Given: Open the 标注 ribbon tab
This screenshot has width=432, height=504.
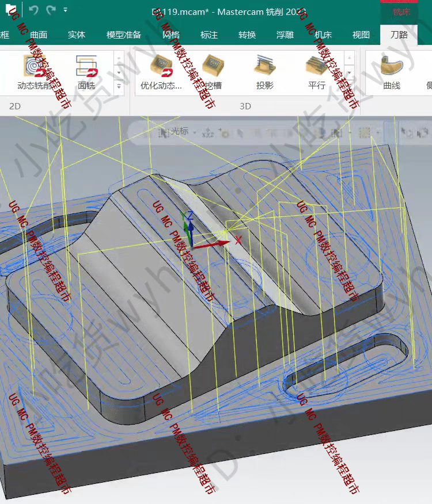Looking at the screenshot, I should (209, 35).
